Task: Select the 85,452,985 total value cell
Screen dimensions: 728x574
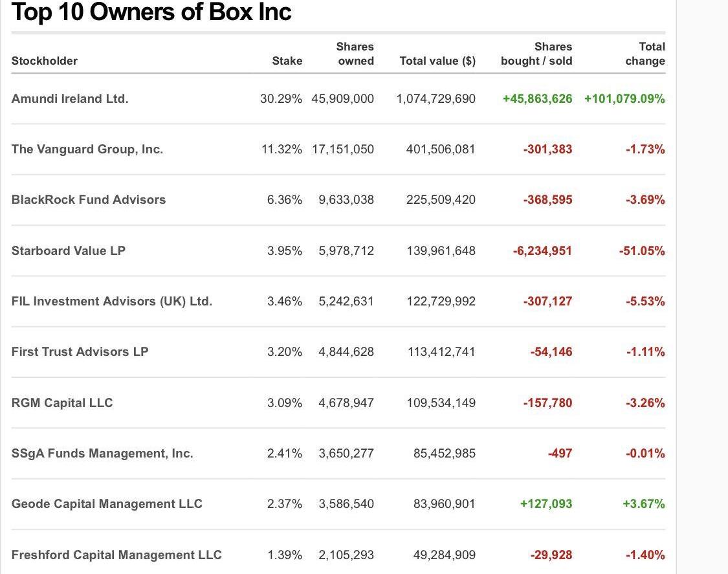Action: (x=445, y=453)
